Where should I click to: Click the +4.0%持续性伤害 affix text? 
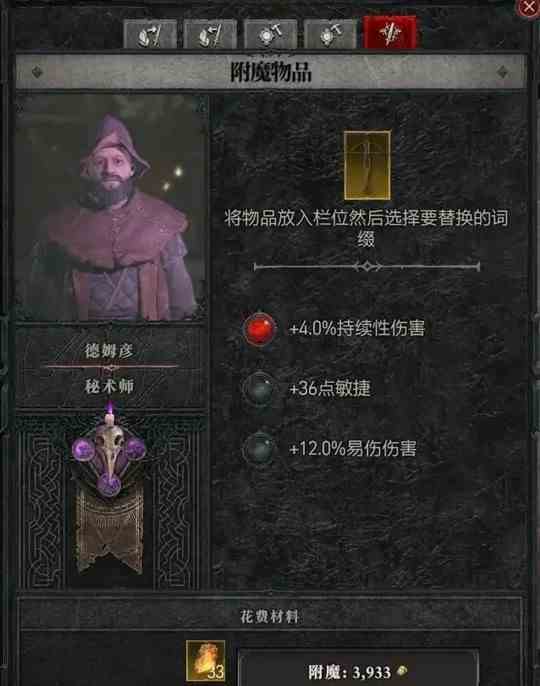pos(357,329)
